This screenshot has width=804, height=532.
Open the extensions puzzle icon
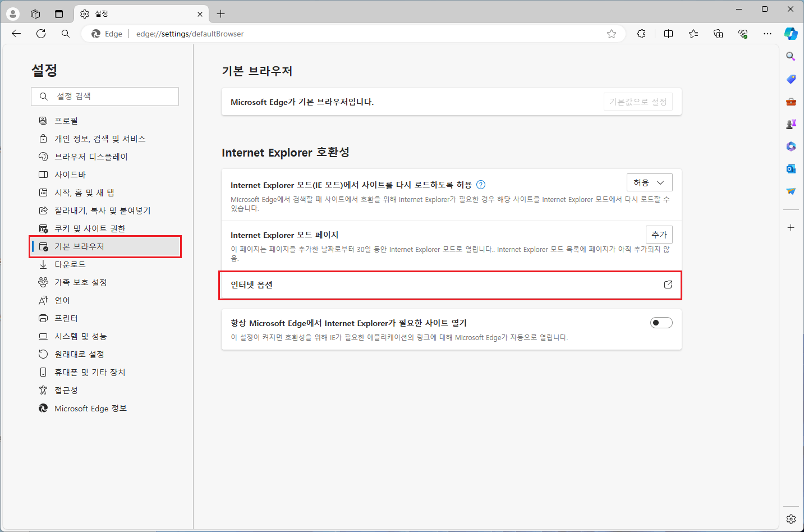pos(642,34)
